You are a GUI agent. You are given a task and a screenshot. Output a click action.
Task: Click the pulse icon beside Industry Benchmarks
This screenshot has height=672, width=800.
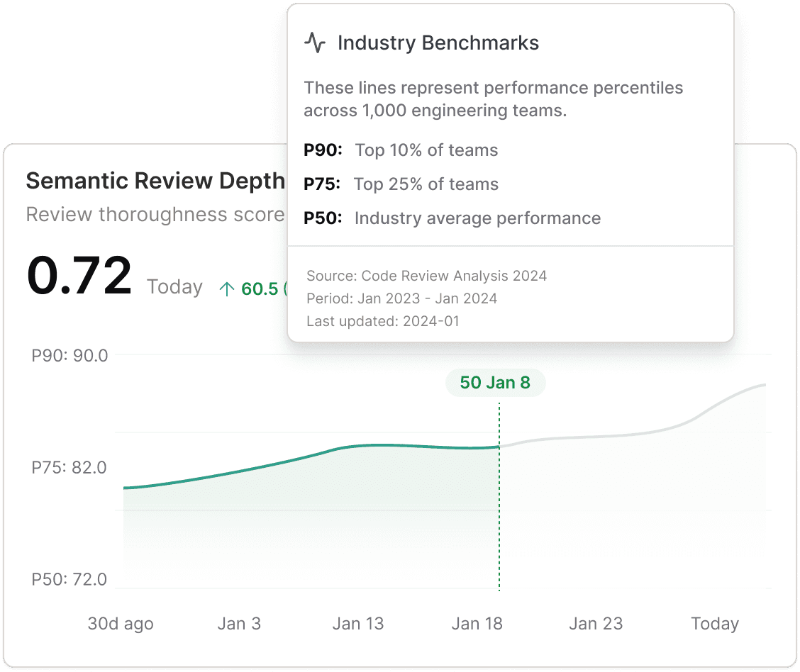click(x=314, y=41)
